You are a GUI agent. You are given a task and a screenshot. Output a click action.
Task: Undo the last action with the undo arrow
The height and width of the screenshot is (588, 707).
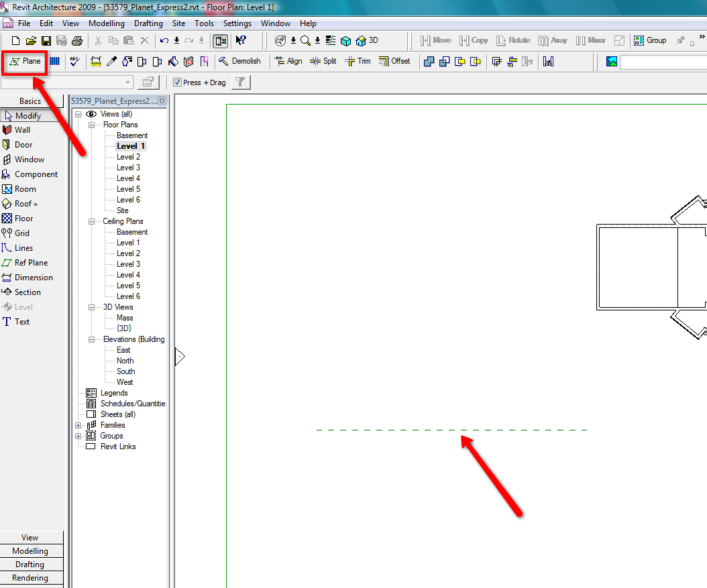tap(164, 40)
